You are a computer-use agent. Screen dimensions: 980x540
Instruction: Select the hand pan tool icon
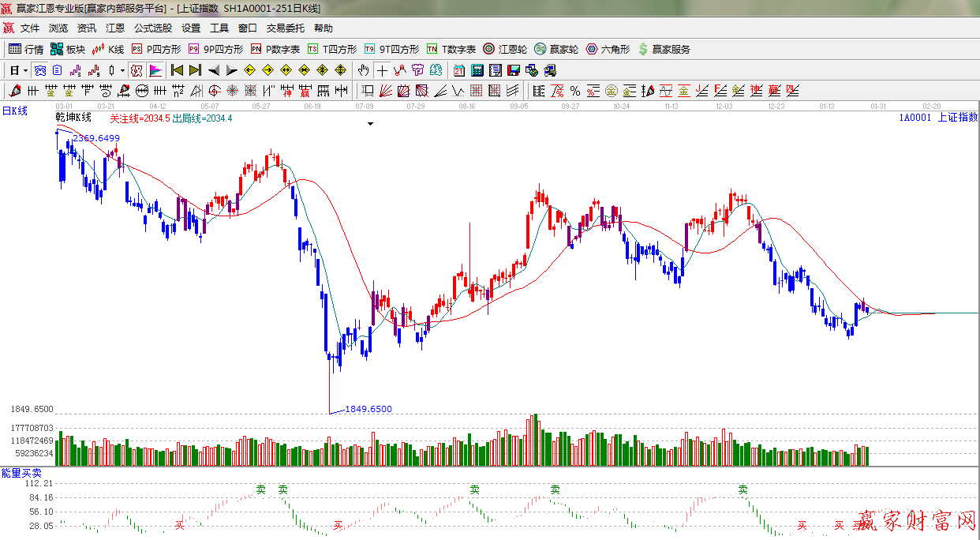click(x=363, y=70)
